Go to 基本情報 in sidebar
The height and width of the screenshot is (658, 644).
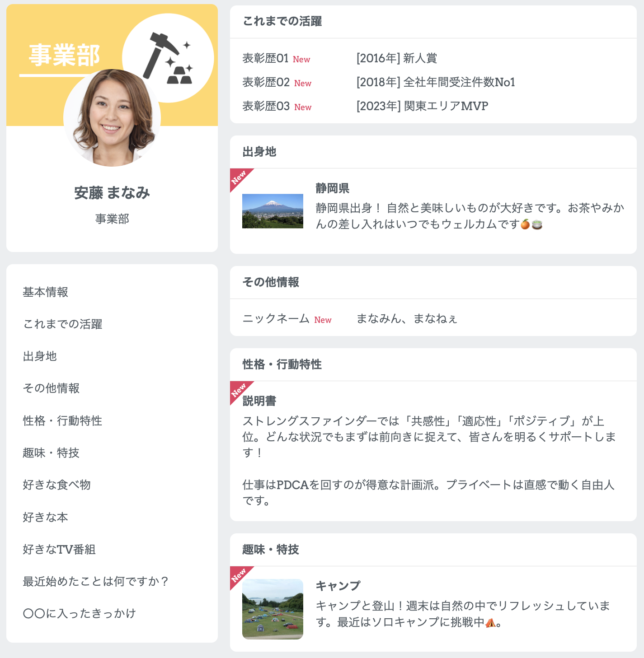coord(46,292)
